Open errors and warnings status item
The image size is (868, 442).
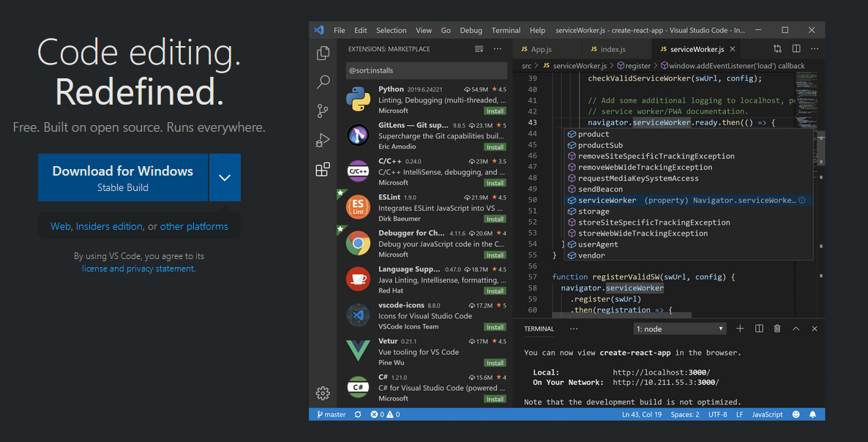point(385,414)
